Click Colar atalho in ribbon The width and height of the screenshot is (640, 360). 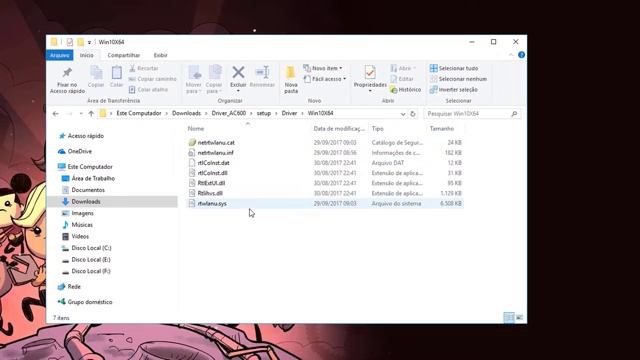point(149,90)
